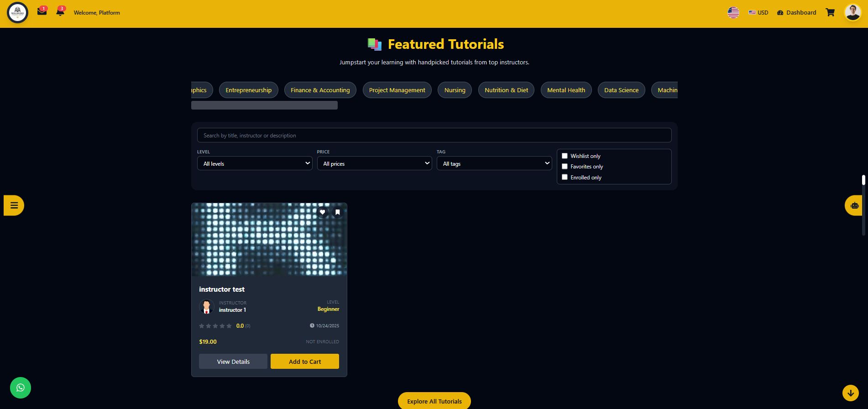Select the Nutrition & Diet category chip
Viewport: 868px width, 409px height.
(x=506, y=90)
